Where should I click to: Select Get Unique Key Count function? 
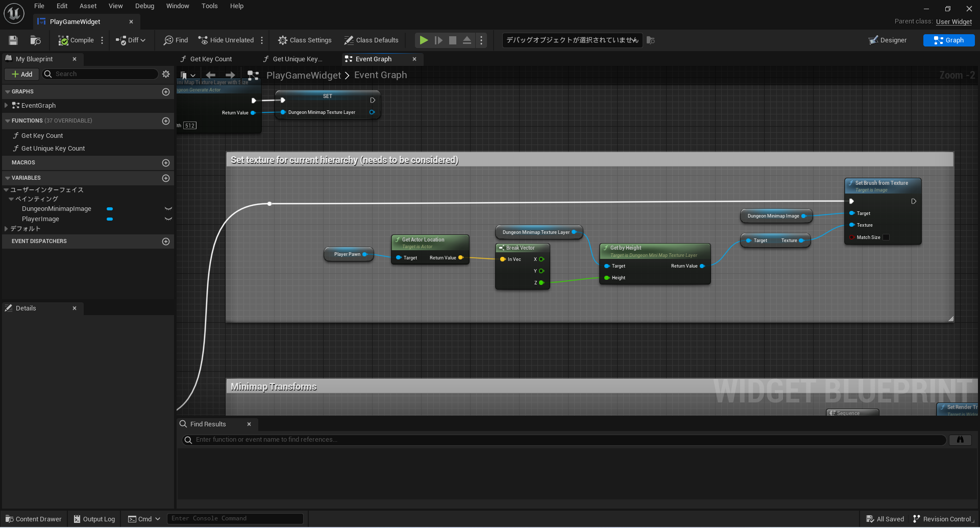pyautogui.click(x=53, y=149)
